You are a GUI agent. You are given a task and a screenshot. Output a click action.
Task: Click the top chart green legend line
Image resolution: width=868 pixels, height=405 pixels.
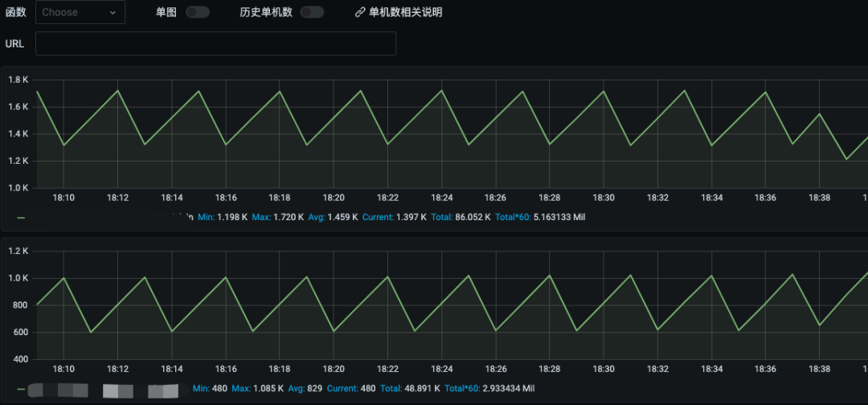click(21, 218)
